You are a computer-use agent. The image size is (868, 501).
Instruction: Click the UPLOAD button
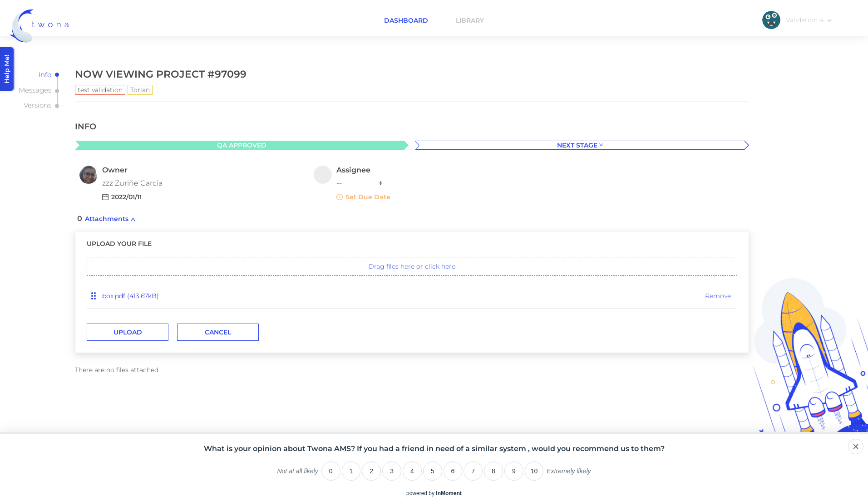pos(128,332)
